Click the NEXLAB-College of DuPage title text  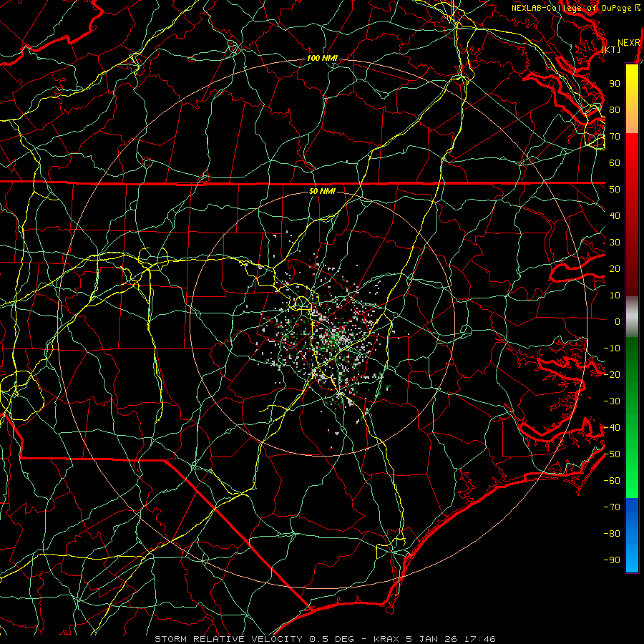pos(571,8)
